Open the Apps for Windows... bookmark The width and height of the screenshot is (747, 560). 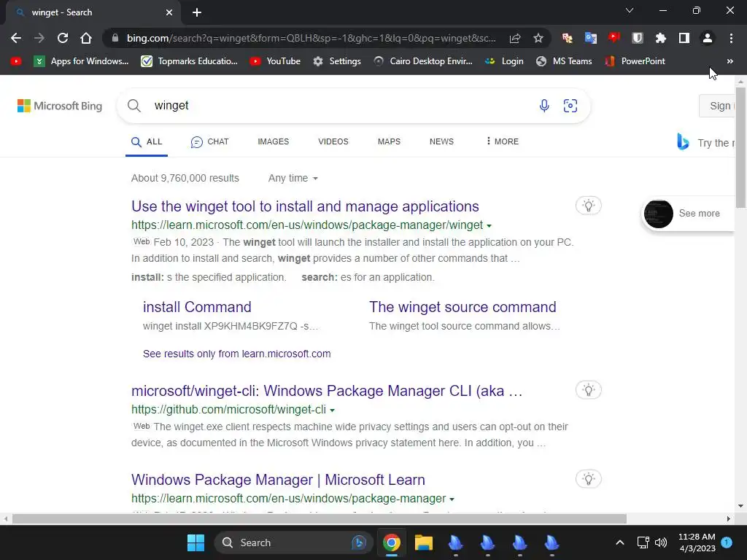pyautogui.click(x=81, y=61)
